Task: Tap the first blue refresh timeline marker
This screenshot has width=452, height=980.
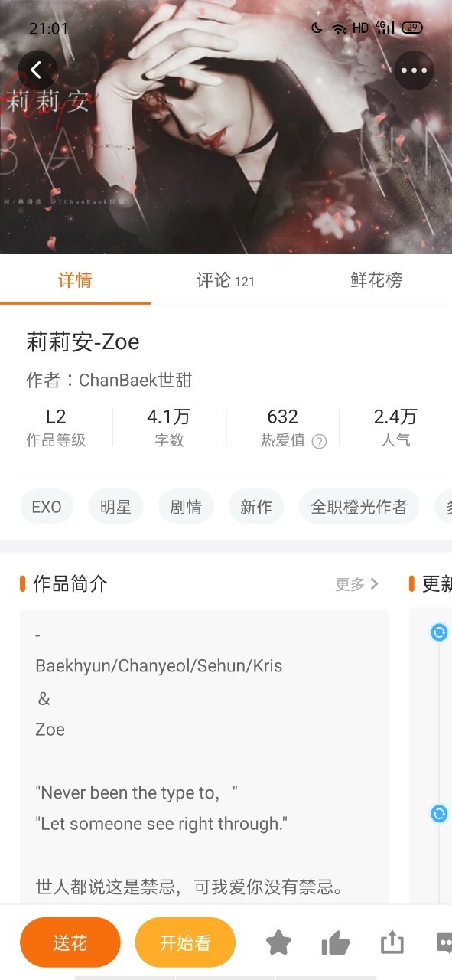Action: 439,632
